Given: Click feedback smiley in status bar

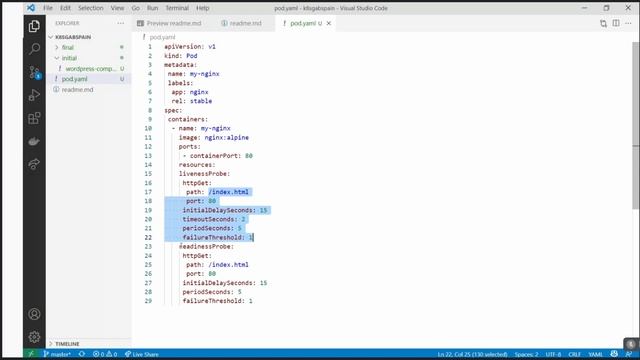Looking at the screenshot, I should (614, 354).
